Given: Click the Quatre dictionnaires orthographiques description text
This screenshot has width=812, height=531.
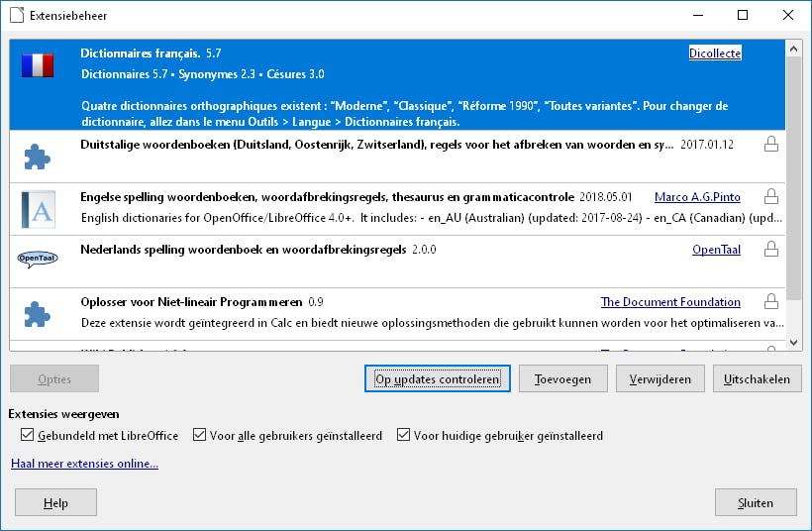Looking at the screenshot, I should click(404, 114).
